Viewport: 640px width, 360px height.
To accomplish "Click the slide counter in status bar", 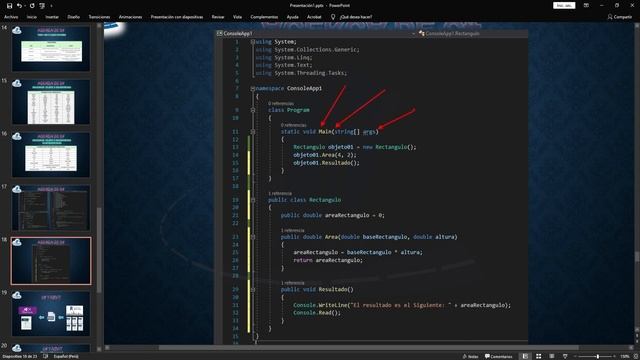I will pos(20,356).
